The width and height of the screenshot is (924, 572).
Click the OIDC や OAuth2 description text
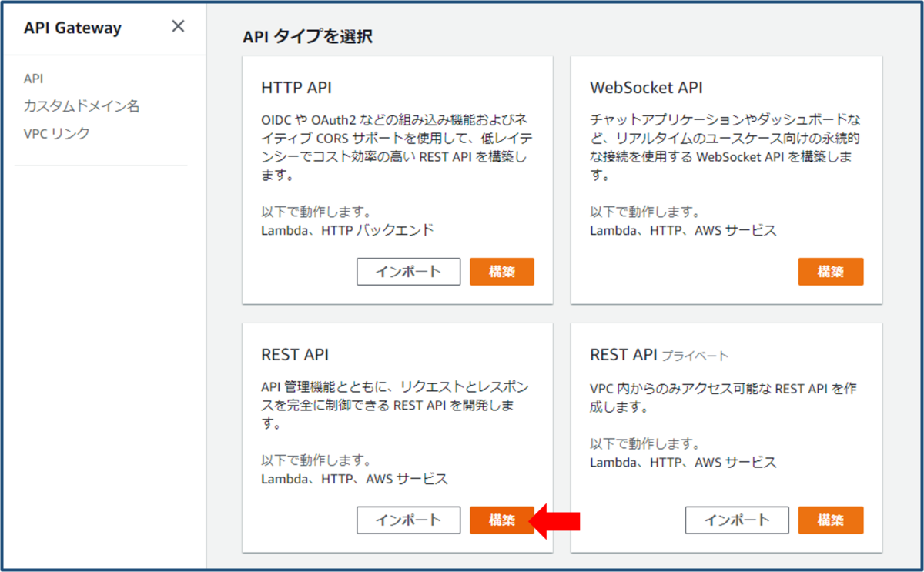pos(397,148)
